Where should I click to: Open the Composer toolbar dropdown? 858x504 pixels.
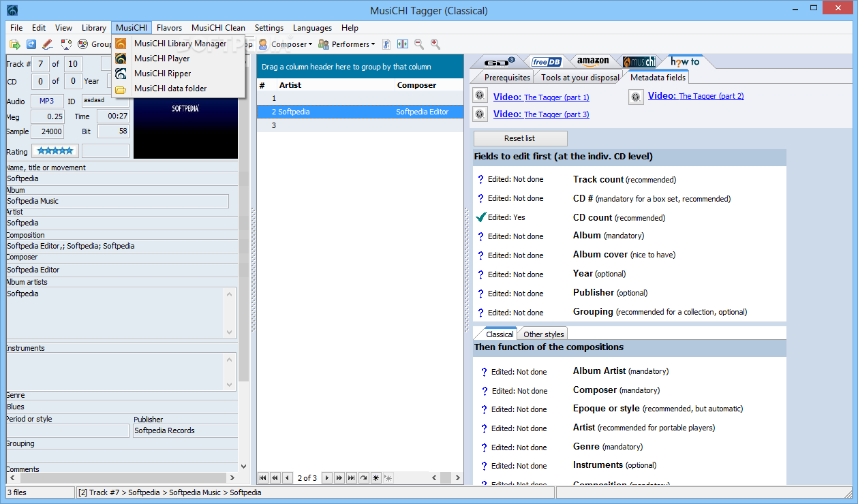pyautogui.click(x=285, y=44)
